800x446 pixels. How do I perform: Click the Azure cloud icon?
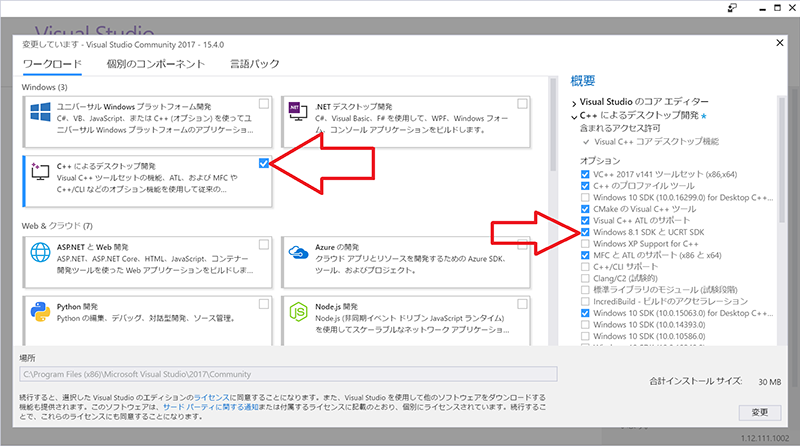[298, 252]
